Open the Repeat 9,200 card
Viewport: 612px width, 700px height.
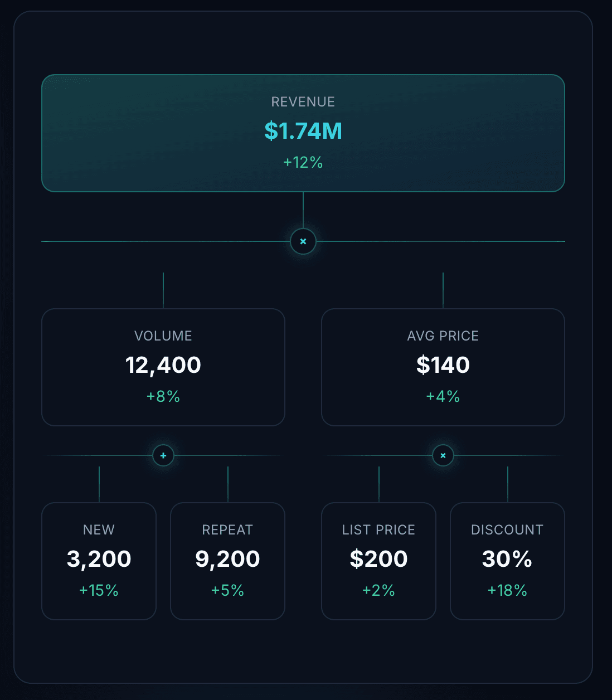pos(227,561)
